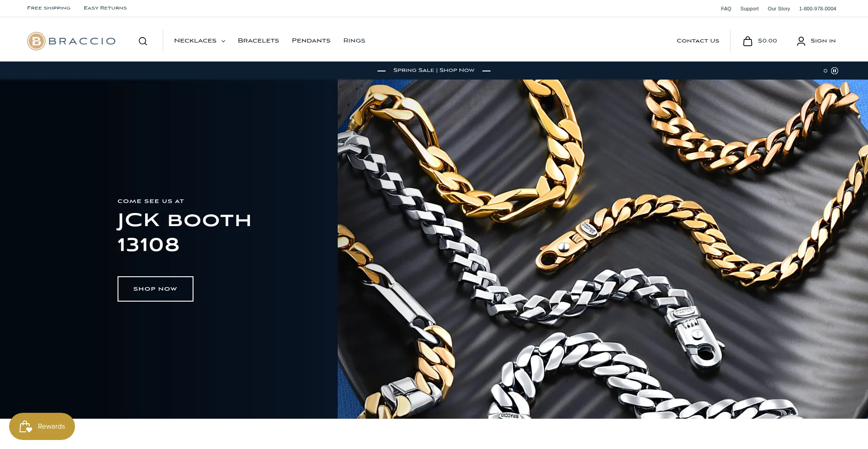Go to the Bracelets menu item
The image size is (868, 449).
tap(259, 41)
